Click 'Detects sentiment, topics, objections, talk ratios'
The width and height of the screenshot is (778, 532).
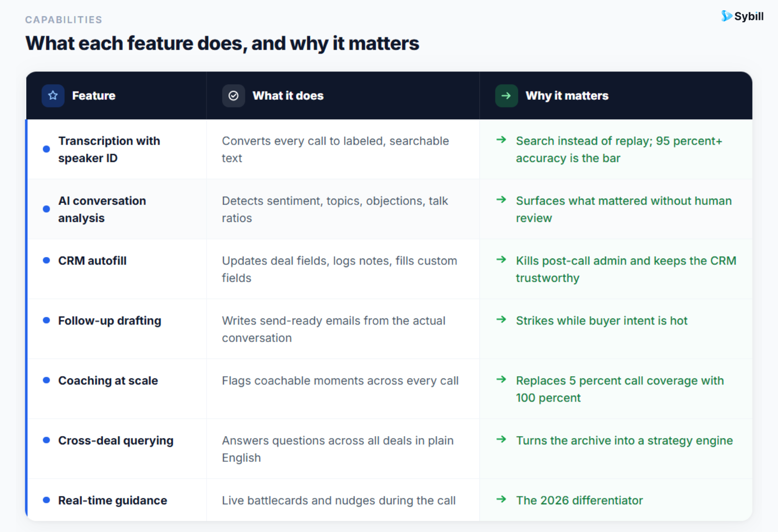click(x=335, y=209)
